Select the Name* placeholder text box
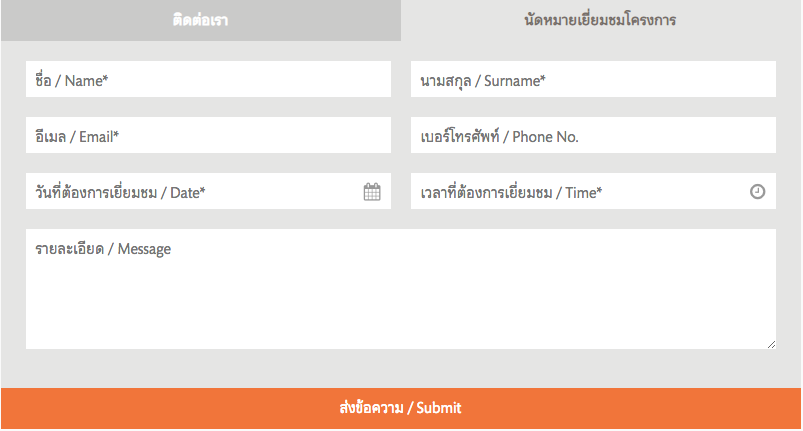 click(208, 79)
